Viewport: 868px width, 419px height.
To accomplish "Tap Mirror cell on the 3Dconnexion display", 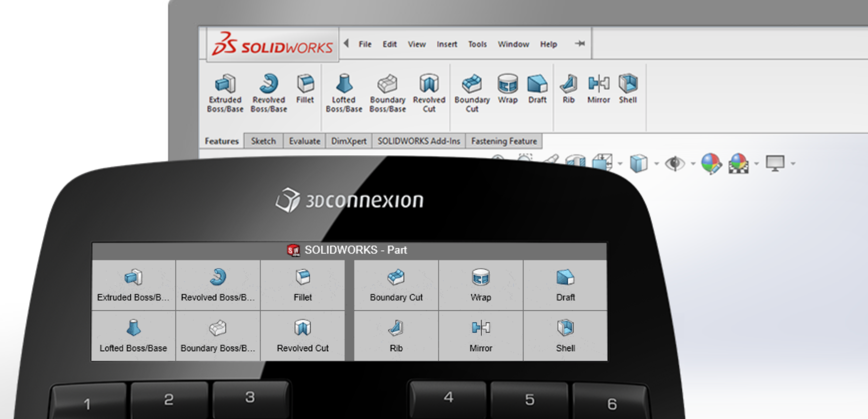I will tap(481, 336).
